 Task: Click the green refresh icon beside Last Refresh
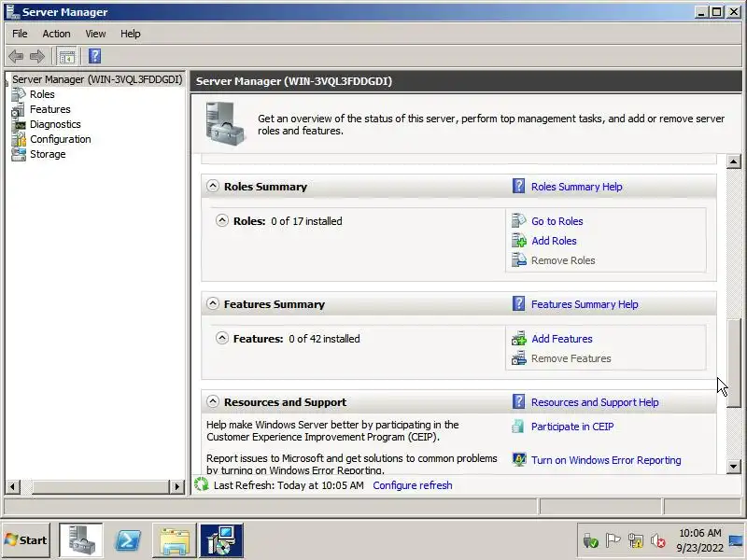(x=202, y=484)
